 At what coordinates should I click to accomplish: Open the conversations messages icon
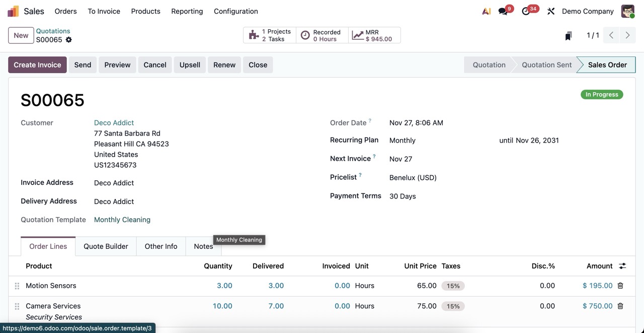coord(503,11)
